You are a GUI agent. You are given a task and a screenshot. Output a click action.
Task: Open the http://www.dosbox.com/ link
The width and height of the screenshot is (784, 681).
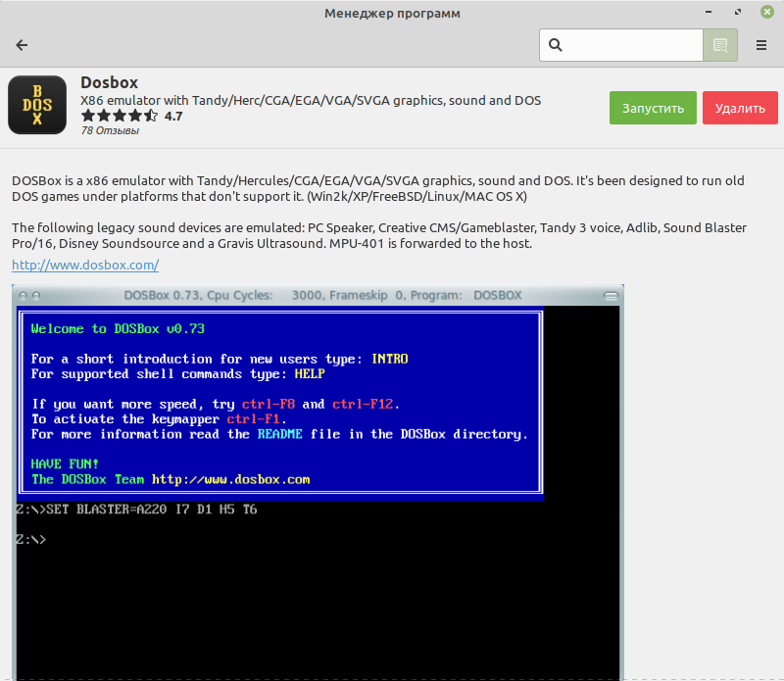[85, 265]
